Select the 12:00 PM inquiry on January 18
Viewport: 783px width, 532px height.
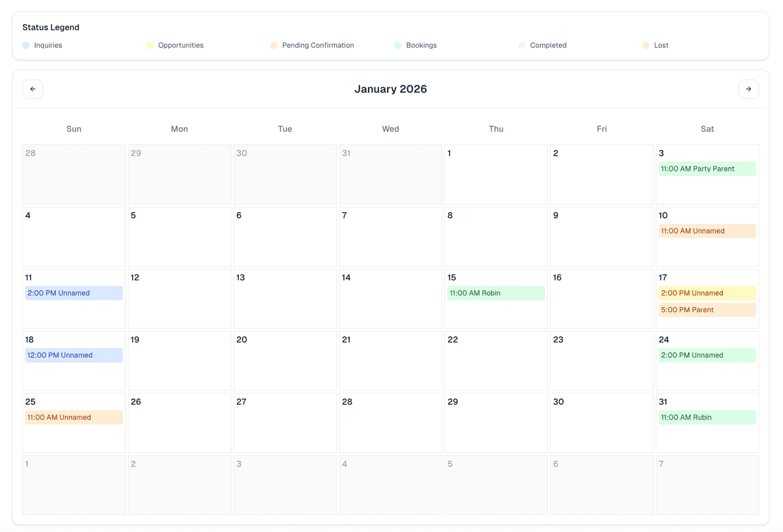73,355
